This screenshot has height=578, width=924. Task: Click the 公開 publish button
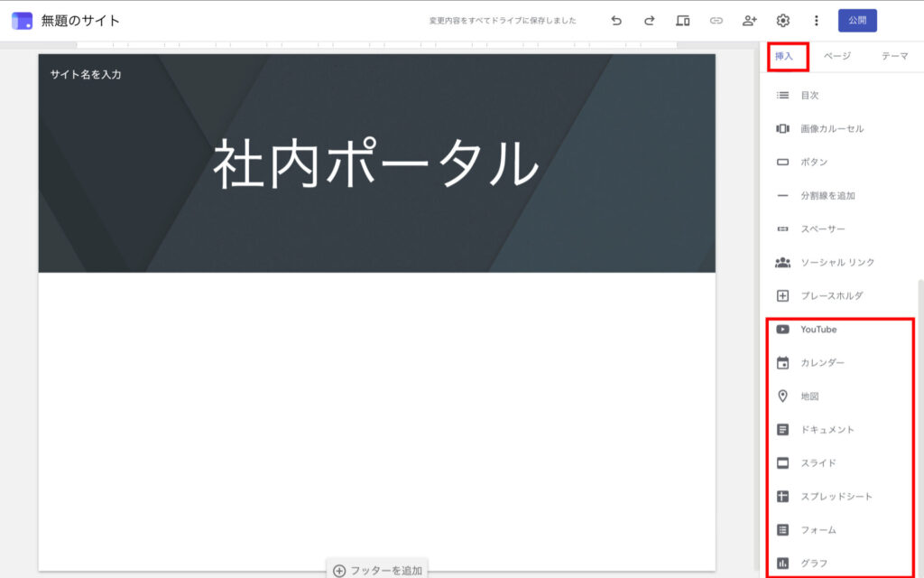pos(857,20)
